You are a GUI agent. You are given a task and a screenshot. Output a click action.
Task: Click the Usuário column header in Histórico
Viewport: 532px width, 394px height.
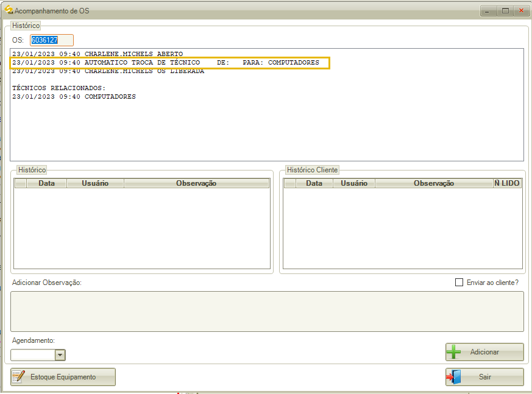(95, 183)
